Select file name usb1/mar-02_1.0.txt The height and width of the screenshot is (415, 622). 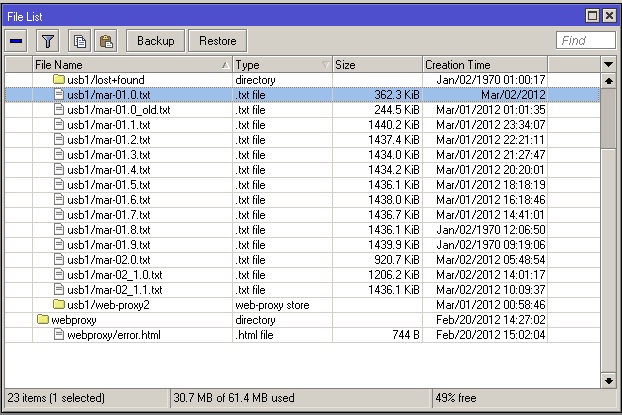pos(115,275)
